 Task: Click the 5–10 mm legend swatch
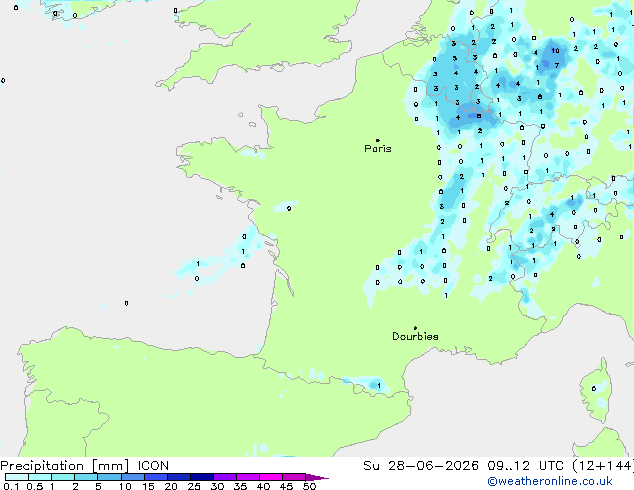coord(109,477)
